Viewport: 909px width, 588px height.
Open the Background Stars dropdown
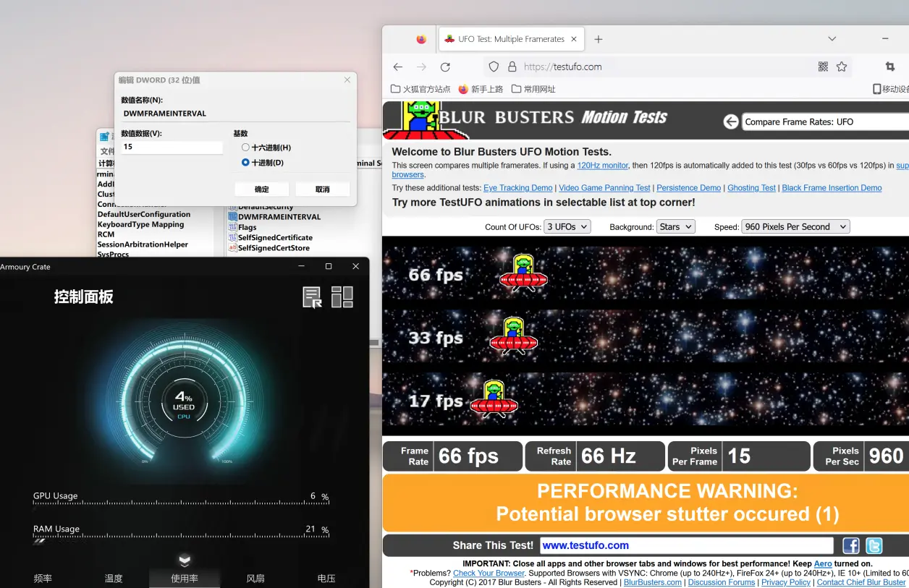click(675, 226)
